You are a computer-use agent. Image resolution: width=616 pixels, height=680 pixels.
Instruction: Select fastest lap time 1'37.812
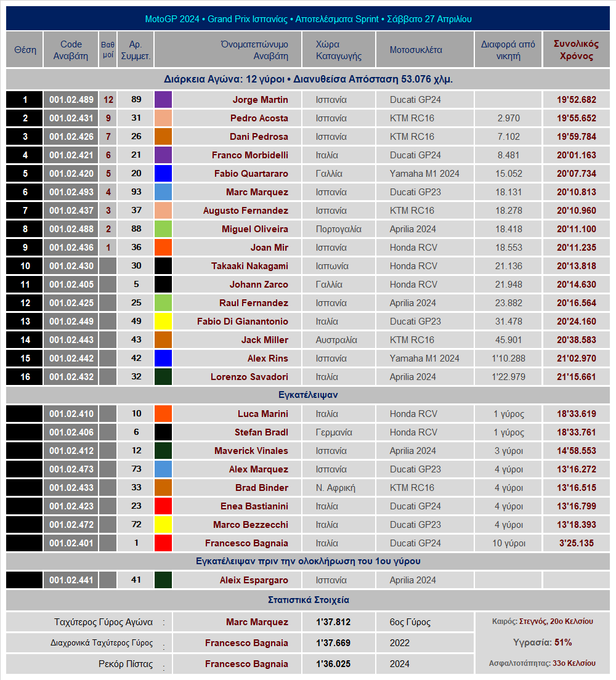coord(333,622)
